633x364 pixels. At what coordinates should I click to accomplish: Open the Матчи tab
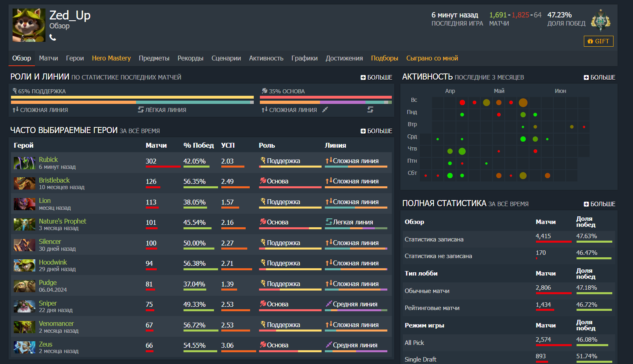[48, 58]
